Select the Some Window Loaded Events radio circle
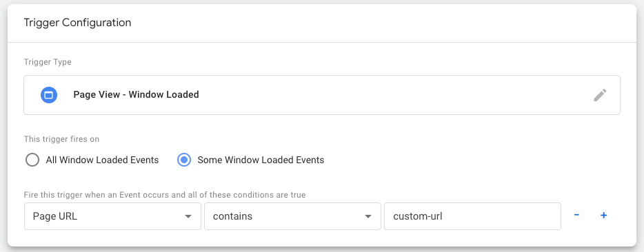644x252 pixels. tap(184, 160)
